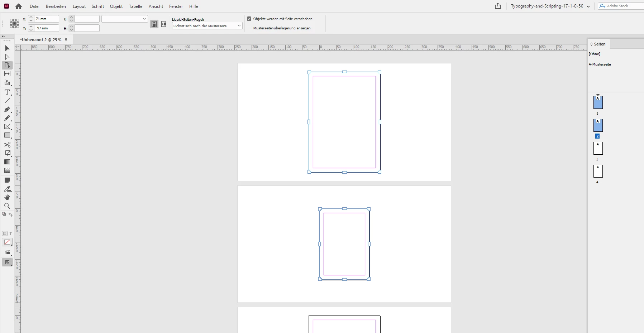The width and height of the screenshot is (644, 333).
Task: Click the B width stepper arrows
Action: 71,19
